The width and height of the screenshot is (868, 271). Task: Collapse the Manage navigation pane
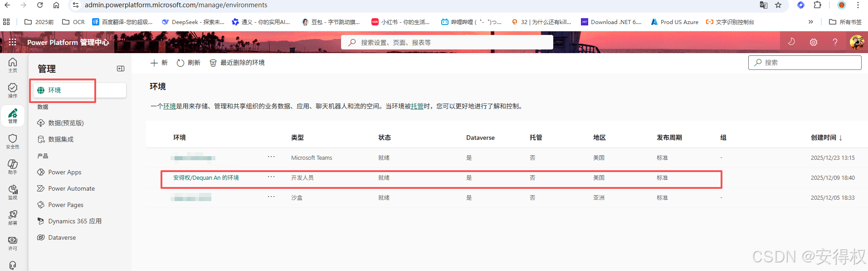tap(121, 69)
